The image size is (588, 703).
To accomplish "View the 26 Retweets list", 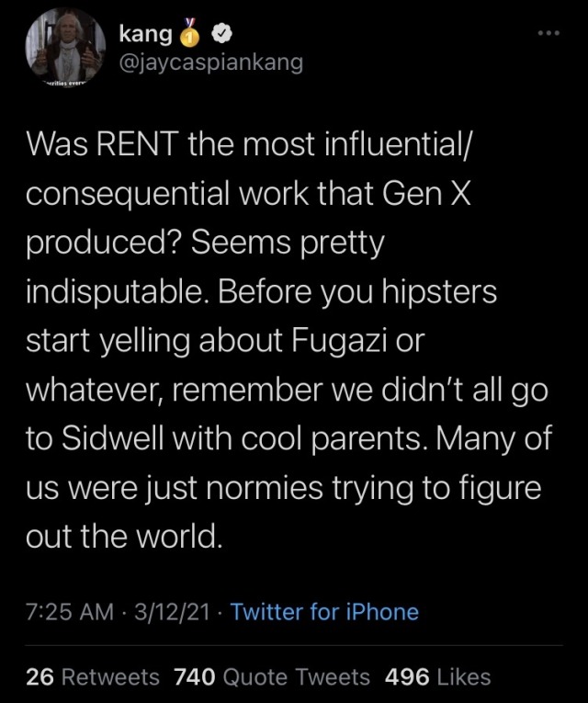I will pos(93,677).
